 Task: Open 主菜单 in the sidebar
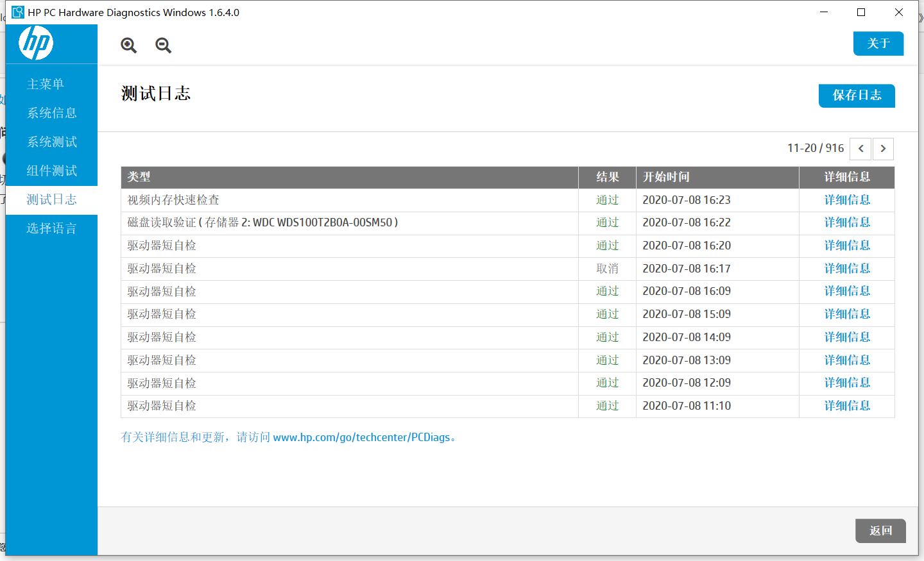click(46, 84)
